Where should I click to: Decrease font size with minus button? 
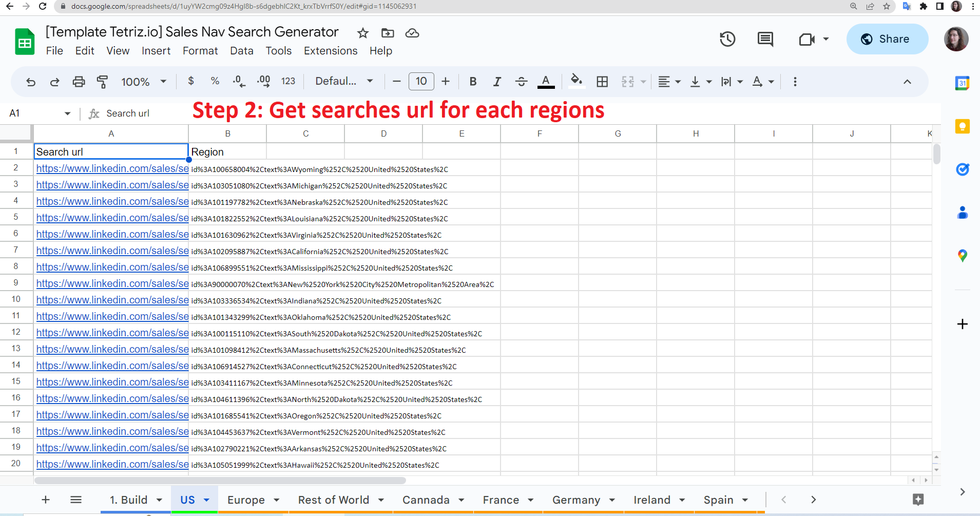[x=396, y=81]
